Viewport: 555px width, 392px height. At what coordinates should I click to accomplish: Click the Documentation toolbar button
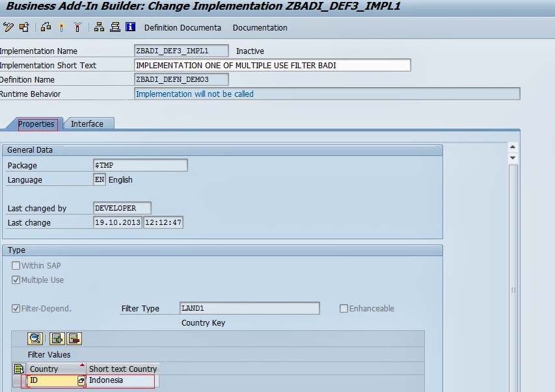tap(260, 27)
